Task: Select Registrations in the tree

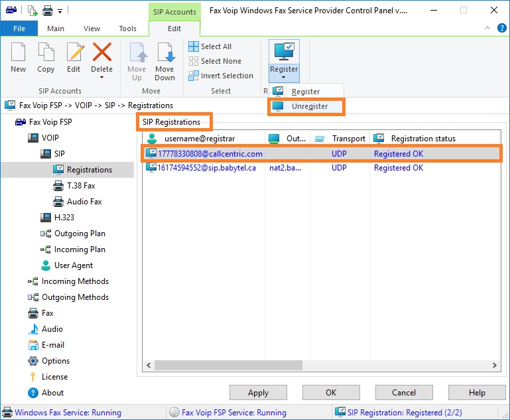Action: pos(83,170)
